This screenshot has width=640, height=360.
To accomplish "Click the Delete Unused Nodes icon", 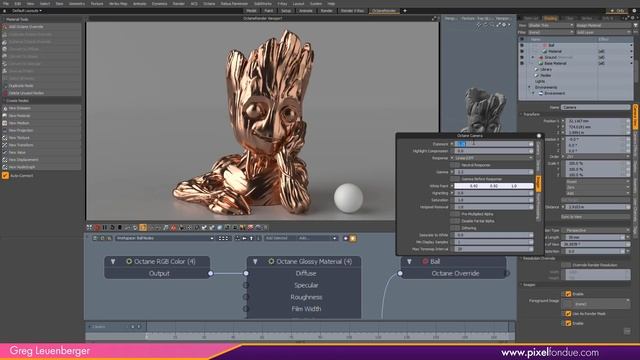I will click(5, 93).
